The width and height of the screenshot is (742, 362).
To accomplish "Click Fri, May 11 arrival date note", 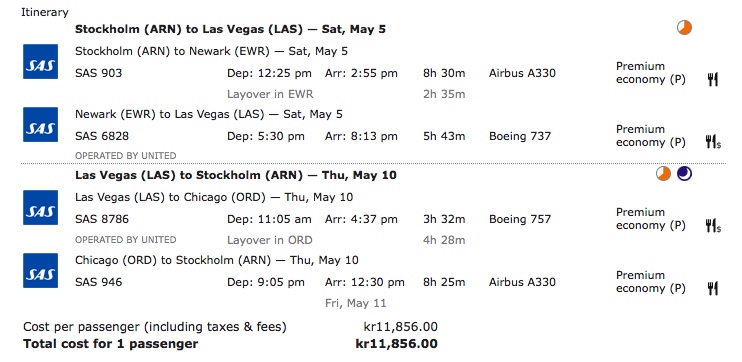I will coord(355,303).
